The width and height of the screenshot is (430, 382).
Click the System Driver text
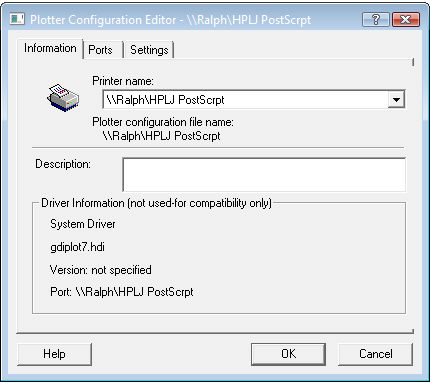(83, 224)
